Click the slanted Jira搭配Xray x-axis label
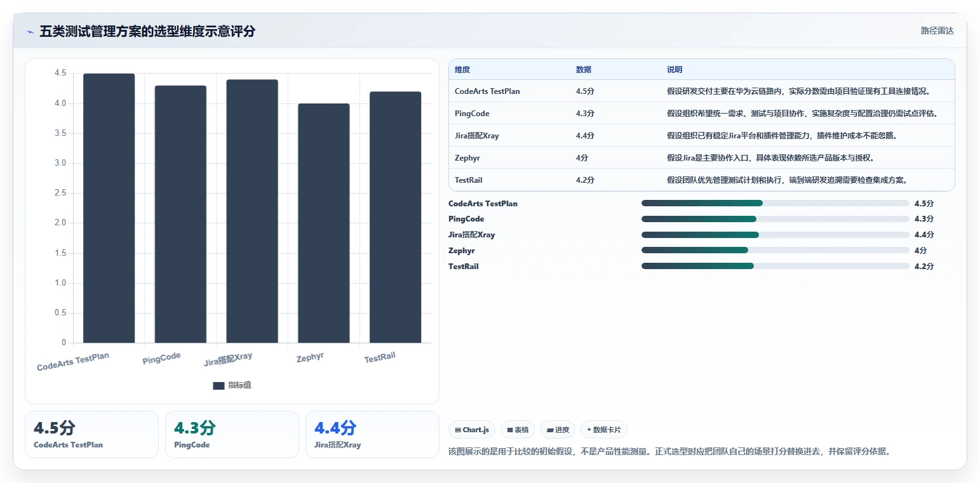This screenshot has height=483, width=980. [228, 359]
